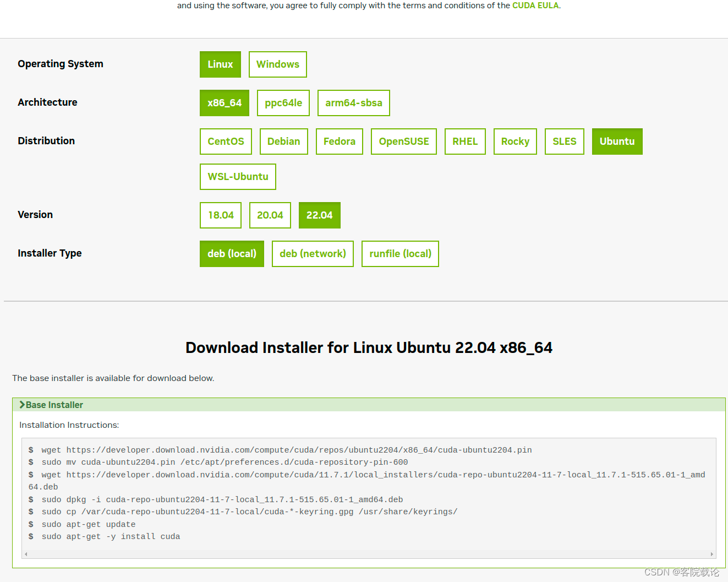This screenshot has width=728, height=582.
Task: Select version 22.04
Action: (x=320, y=215)
